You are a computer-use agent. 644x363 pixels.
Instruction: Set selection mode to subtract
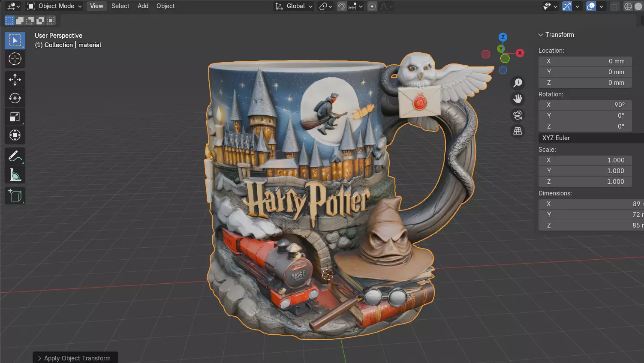(30, 20)
